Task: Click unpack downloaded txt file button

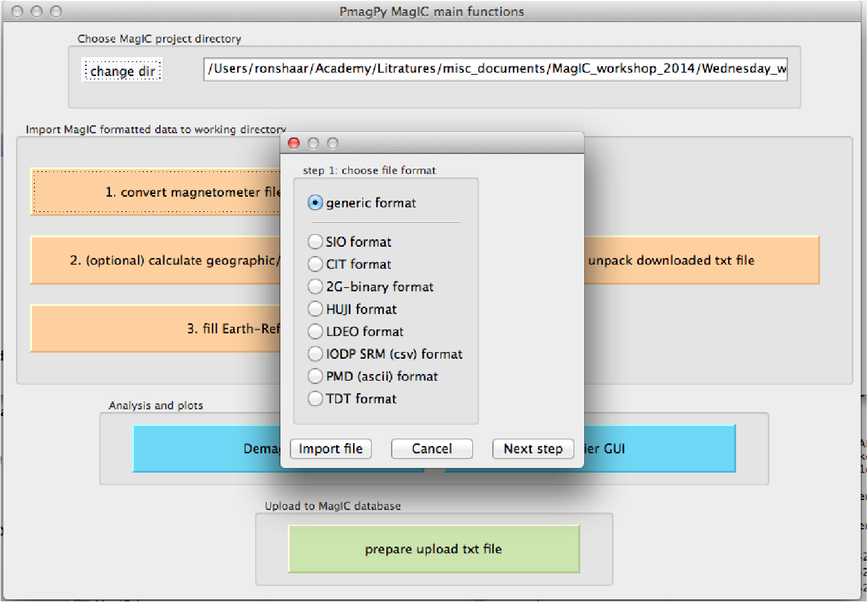Action: (701, 260)
